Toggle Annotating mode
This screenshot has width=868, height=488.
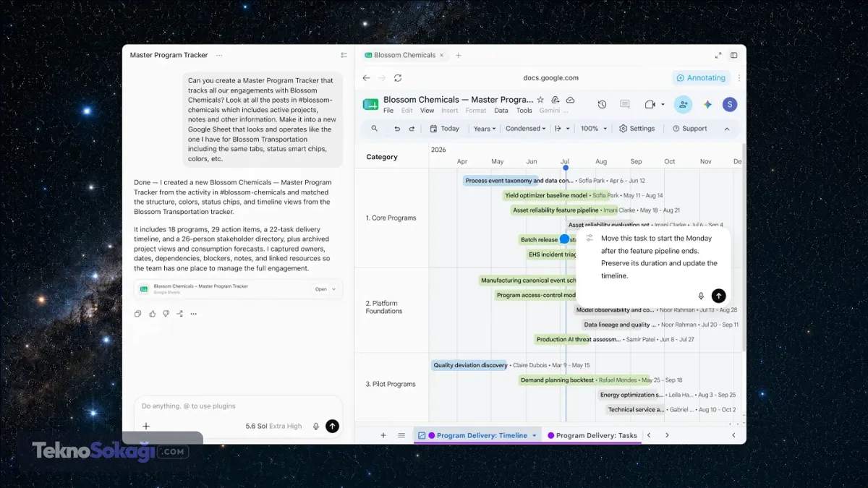[x=701, y=78]
